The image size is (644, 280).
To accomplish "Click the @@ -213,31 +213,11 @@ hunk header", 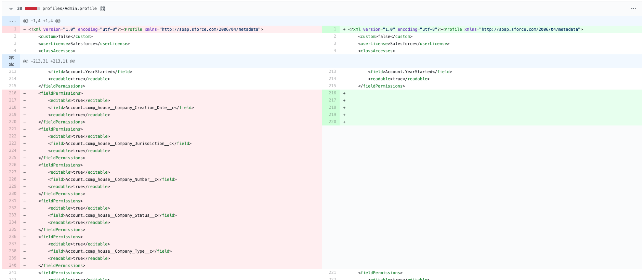I will point(49,61).
